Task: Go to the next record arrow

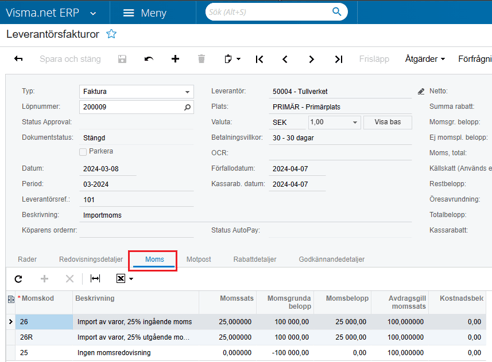Action: pos(311,59)
